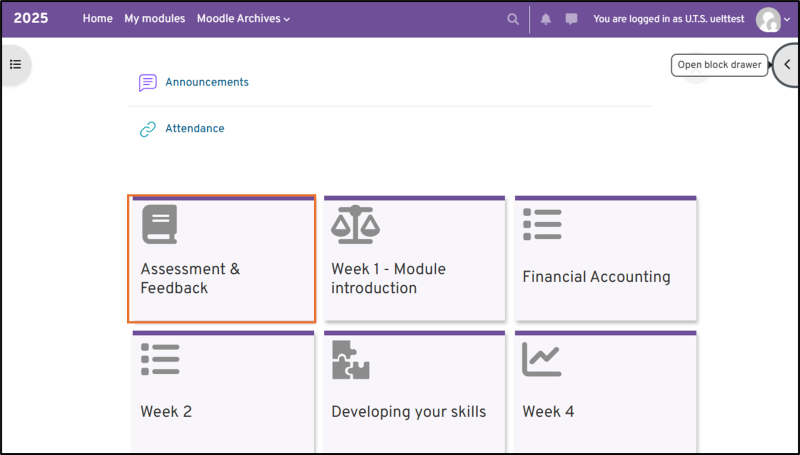The height and width of the screenshot is (455, 800).
Task: Open My modules in the navbar
Action: [x=154, y=19]
